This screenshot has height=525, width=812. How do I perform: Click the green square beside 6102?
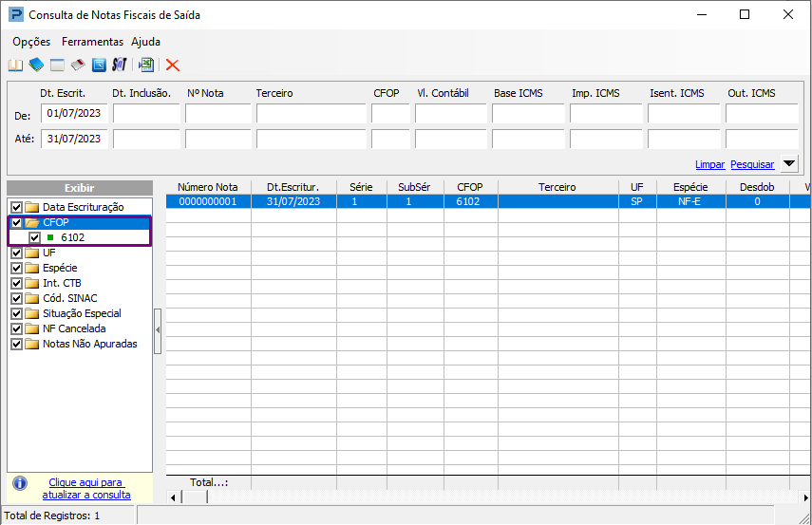pos(50,237)
